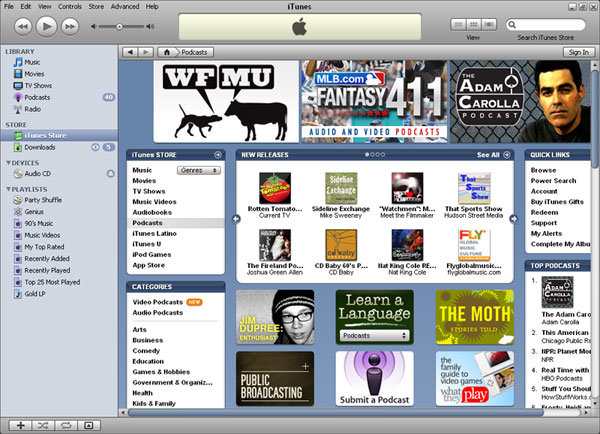600x434 pixels.
Task: Create a new playlist with plus button
Action: coord(20,425)
